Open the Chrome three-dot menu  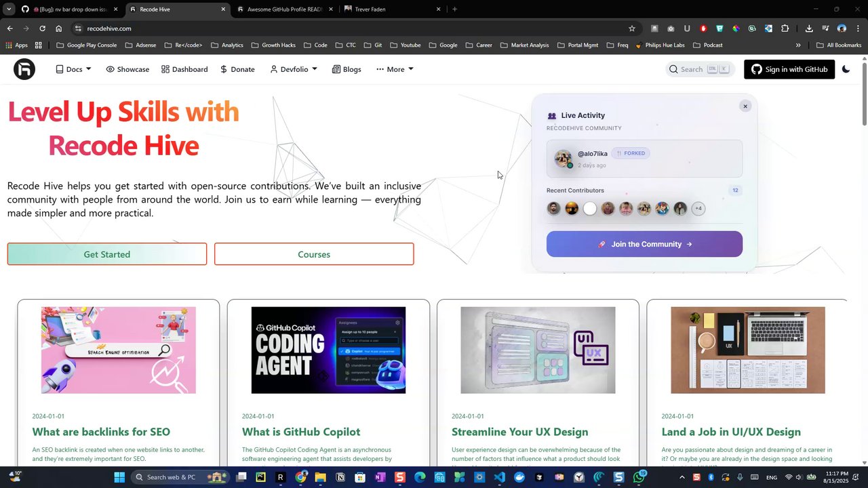coord(858,28)
